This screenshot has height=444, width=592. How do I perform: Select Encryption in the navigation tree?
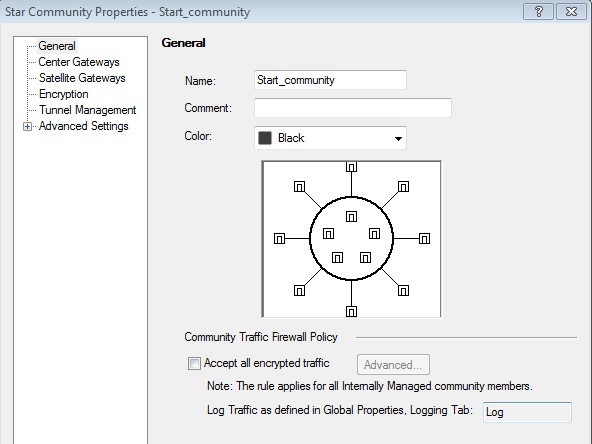[x=63, y=94]
